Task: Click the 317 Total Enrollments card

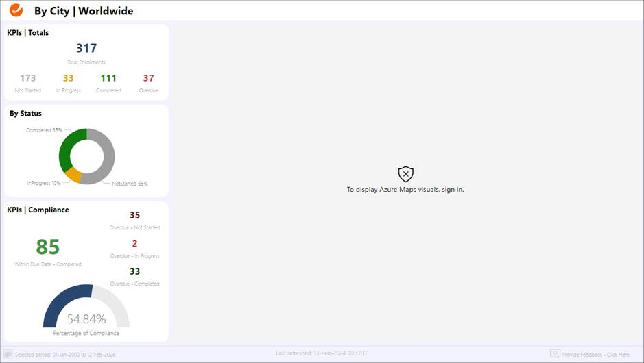Action: tap(86, 49)
